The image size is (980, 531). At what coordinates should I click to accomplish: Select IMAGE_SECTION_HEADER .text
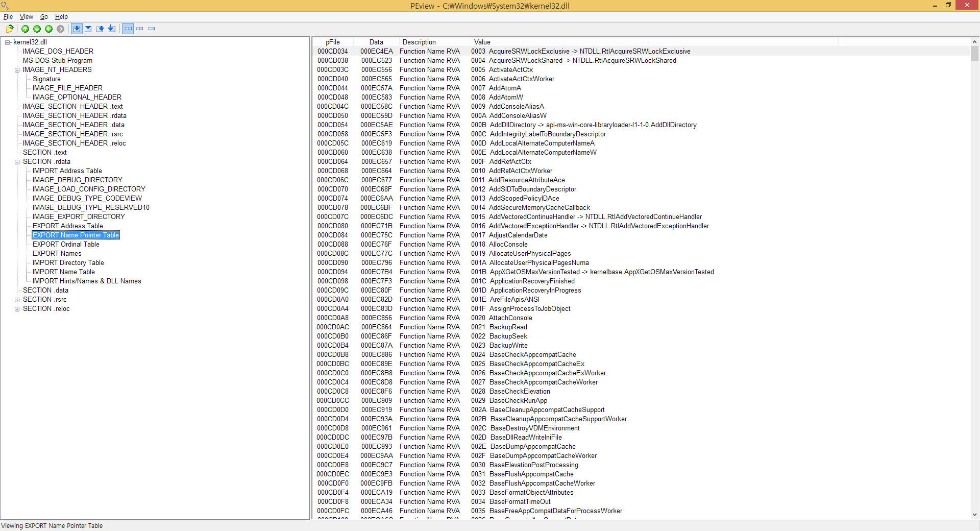point(73,107)
